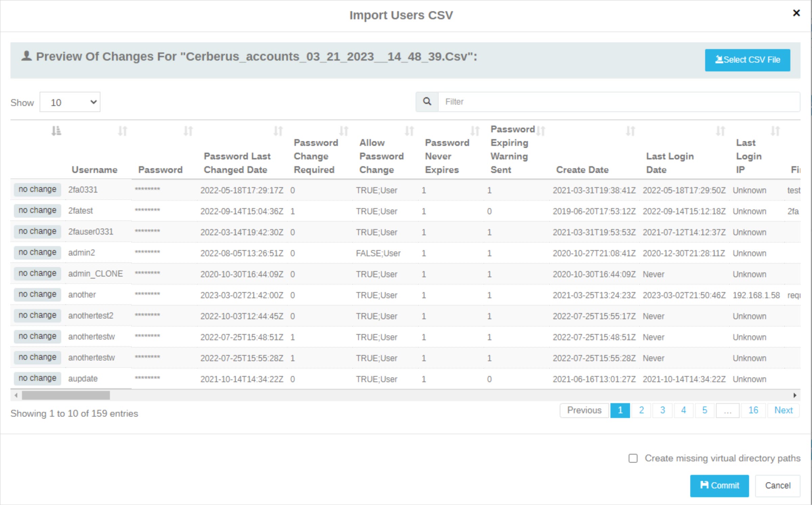Enable Create missing virtual directory paths
This screenshot has width=812, height=505.
click(633, 458)
